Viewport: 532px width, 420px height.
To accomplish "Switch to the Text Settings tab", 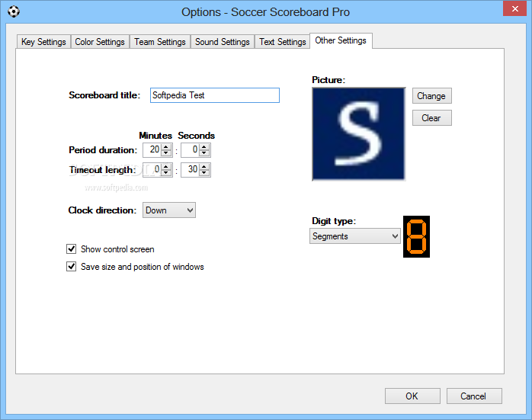I will (282, 42).
